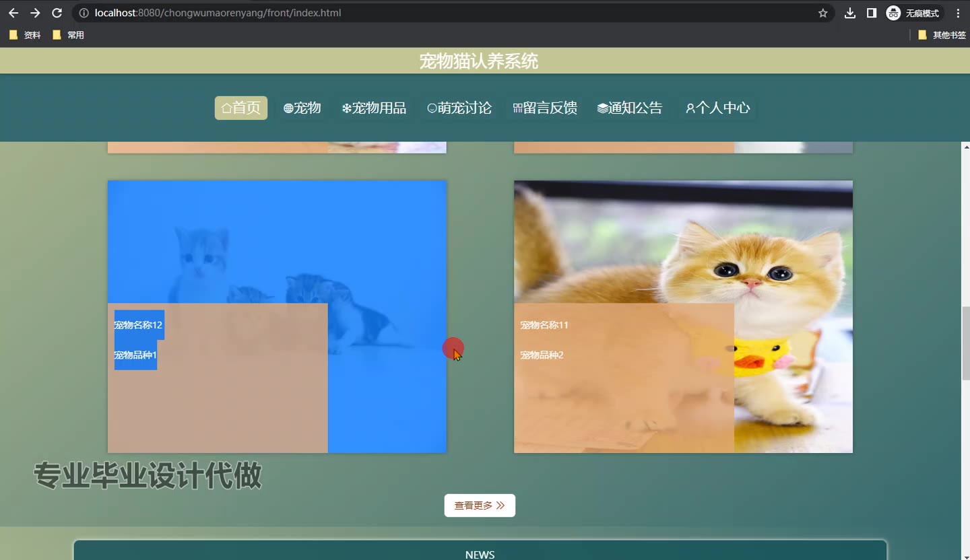
Task: Open the browser downloads icon
Action: coord(850,13)
